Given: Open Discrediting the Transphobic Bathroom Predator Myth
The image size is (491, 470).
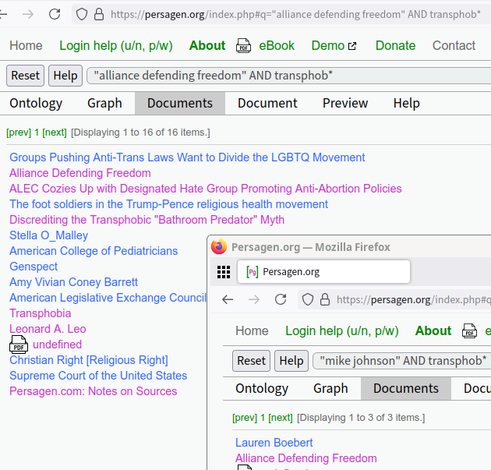Looking at the screenshot, I should click(147, 220).
